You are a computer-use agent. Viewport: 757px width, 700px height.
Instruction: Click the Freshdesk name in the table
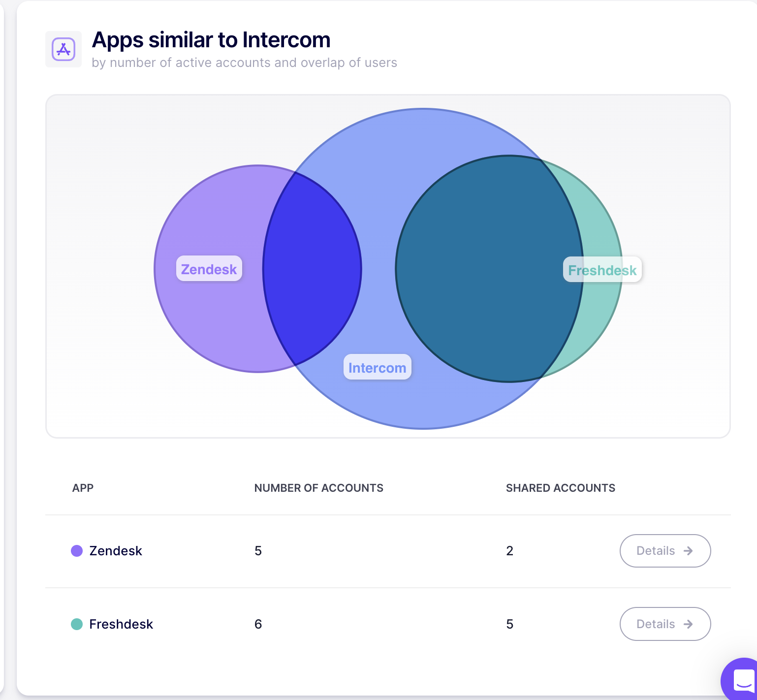(x=121, y=624)
